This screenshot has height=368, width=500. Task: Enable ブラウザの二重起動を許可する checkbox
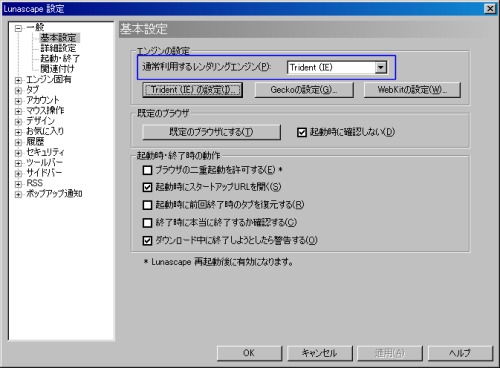[147, 170]
